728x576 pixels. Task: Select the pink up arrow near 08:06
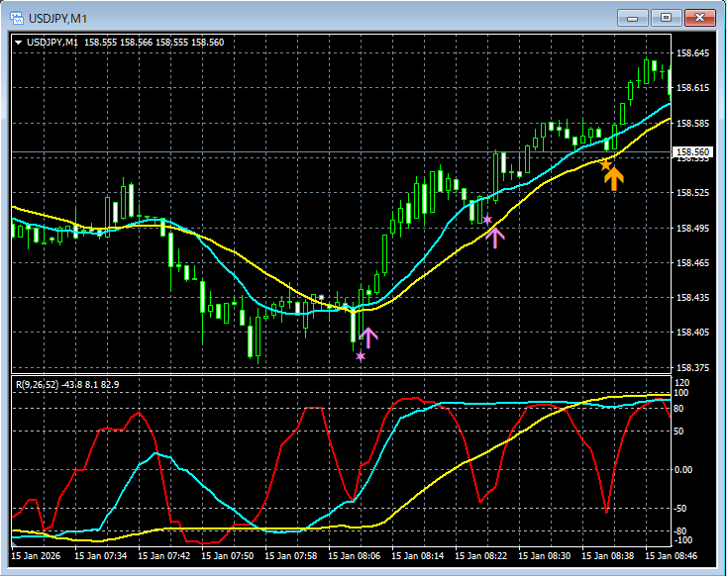(x=368, y=337)
